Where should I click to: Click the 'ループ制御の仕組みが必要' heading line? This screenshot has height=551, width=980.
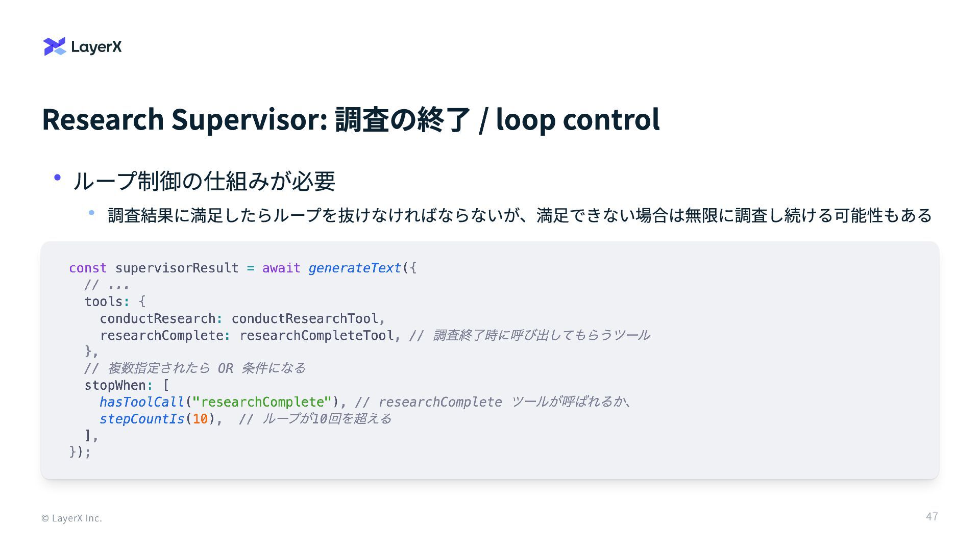click(x=204, y=181)
